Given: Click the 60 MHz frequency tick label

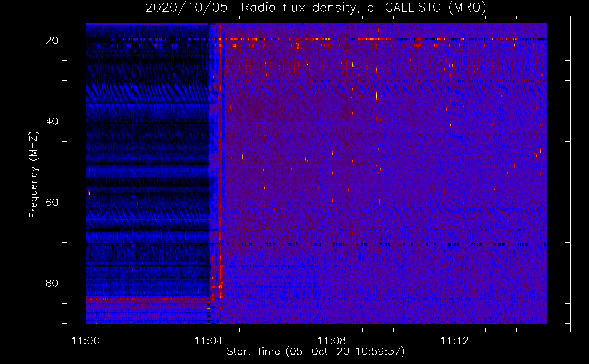Looking at the screenshot, I should coord(52,202).
